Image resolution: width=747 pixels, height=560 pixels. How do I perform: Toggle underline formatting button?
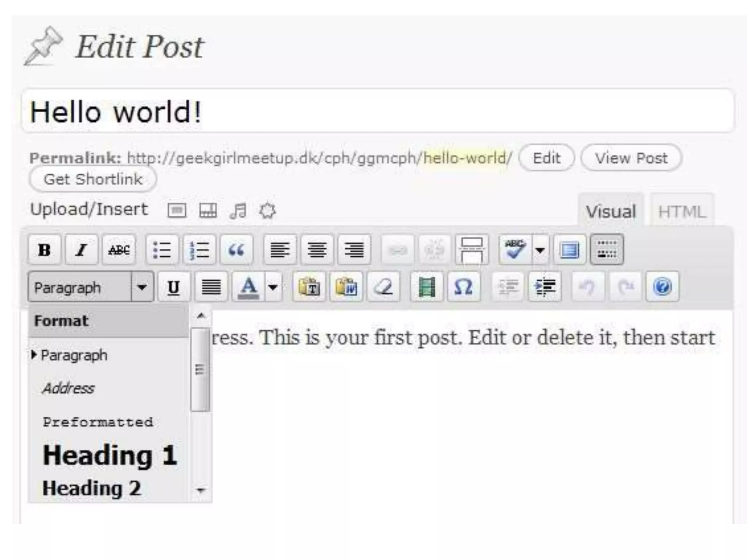[174, 287]
